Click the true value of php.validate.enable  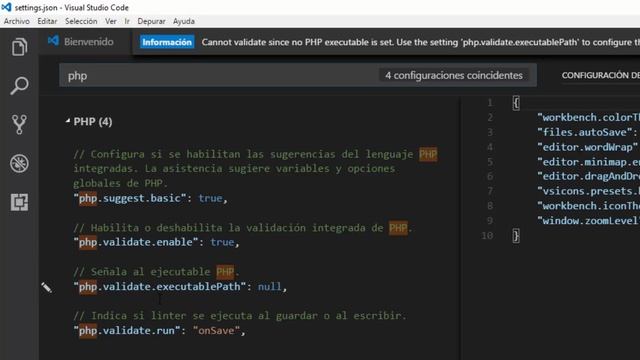(x=222, y=242)
